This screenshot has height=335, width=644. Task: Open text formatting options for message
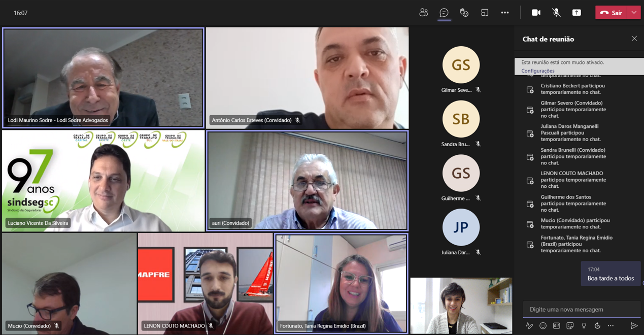(529, 326)
